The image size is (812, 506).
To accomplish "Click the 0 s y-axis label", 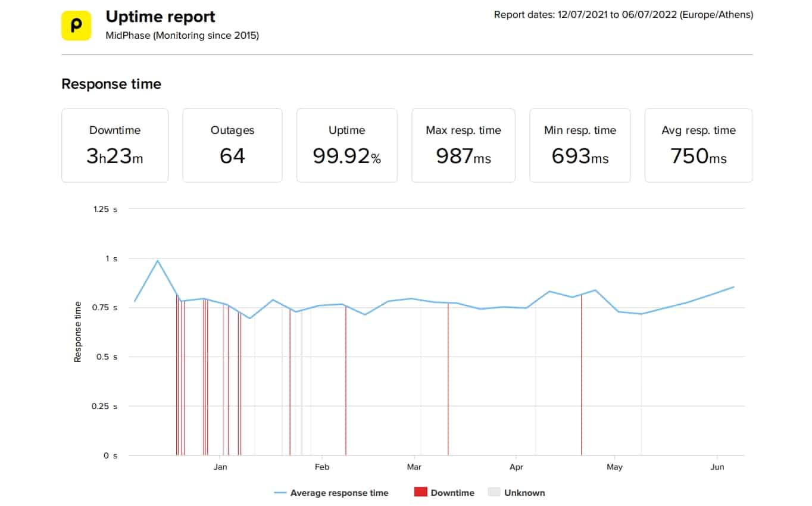I will pyautogui.click(x=111, y=456).
